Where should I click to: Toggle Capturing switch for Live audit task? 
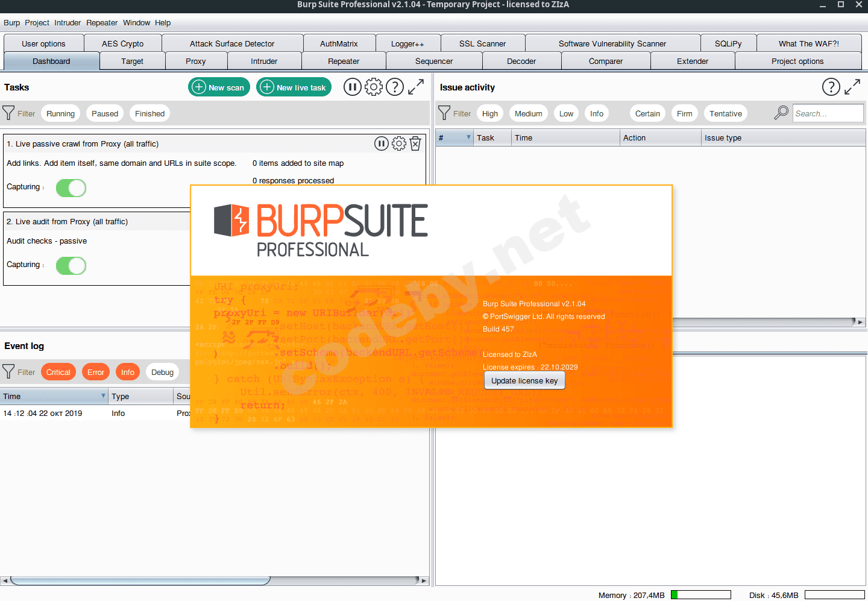click(71, 266)
